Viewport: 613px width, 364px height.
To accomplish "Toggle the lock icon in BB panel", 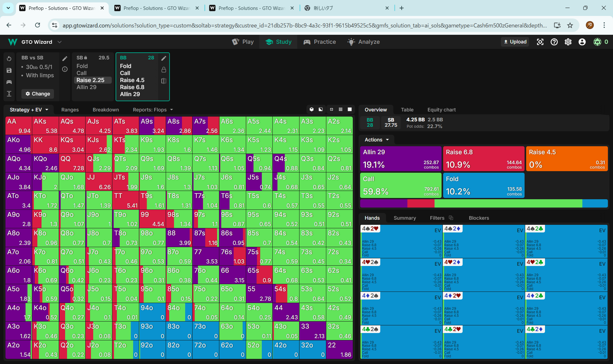I will [x=164, y=70].
